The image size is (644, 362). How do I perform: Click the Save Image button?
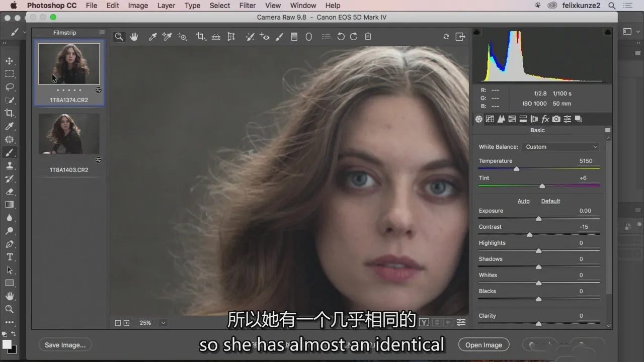[65, 345]
